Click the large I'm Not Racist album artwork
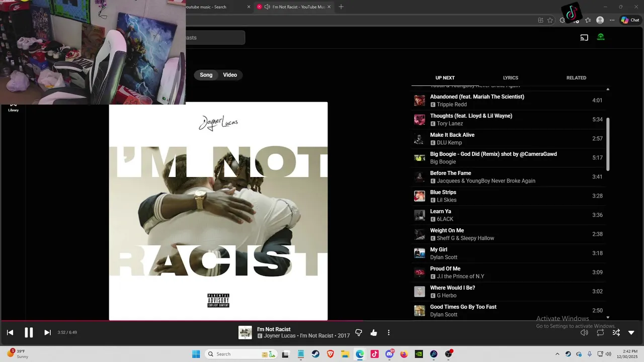644x362 pixels. 218,211
